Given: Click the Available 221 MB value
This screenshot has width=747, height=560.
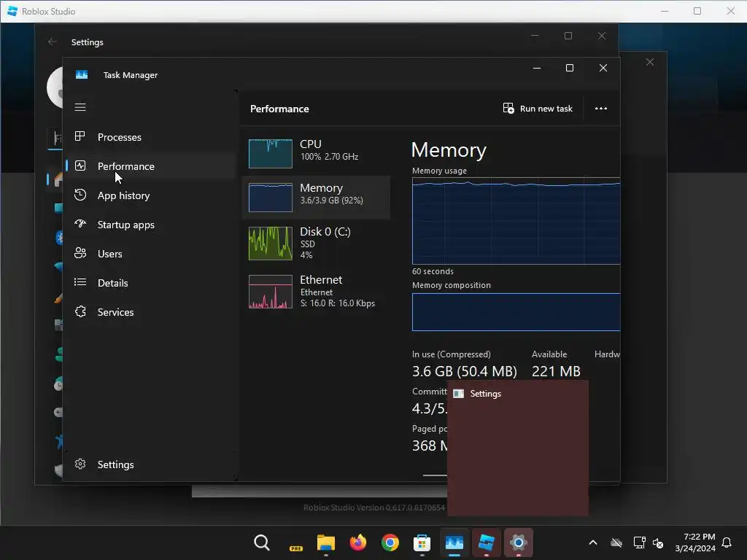Looking at the screenshot, I should [556, 371].
